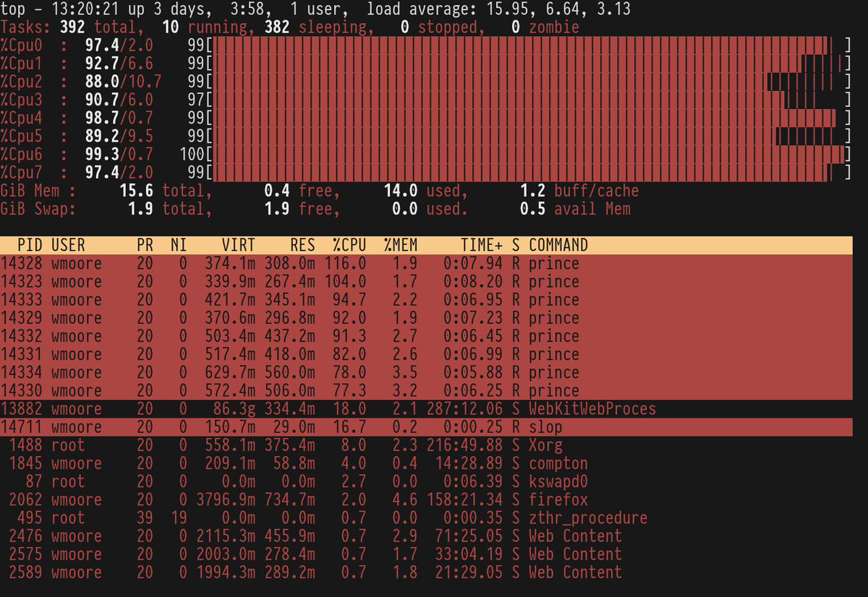
Task: Click the RES column header
Action: 302,245
